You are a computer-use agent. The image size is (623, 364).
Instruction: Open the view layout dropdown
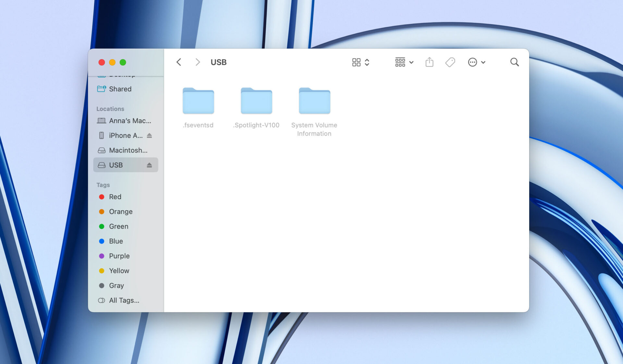tap(360, 62)
